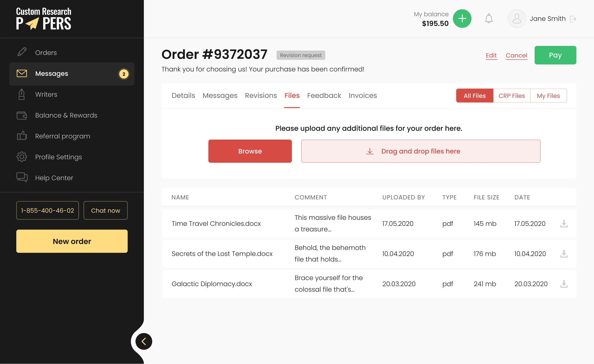The height and width of the screenshot is (364, 594).
Task: Open Profile Settings gear in sidebar
Action: click(x=22, y=157)
